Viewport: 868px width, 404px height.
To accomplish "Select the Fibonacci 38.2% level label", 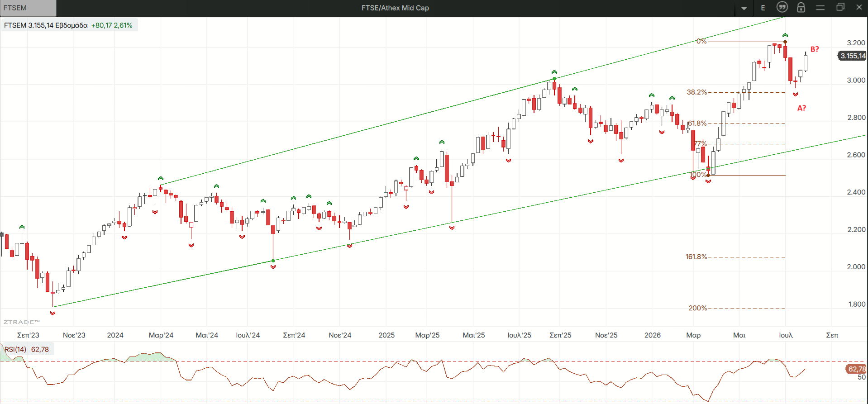I will 697,92.
